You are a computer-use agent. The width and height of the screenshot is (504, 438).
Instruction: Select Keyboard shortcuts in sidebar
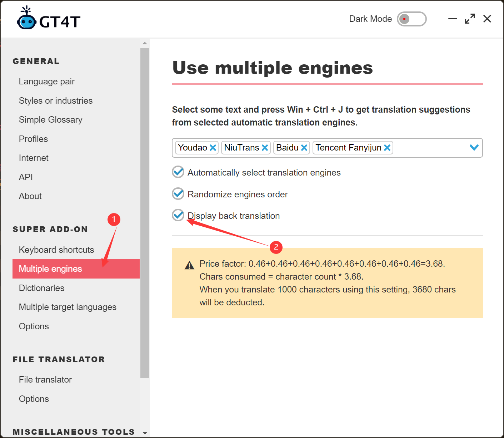coord(56,250)
